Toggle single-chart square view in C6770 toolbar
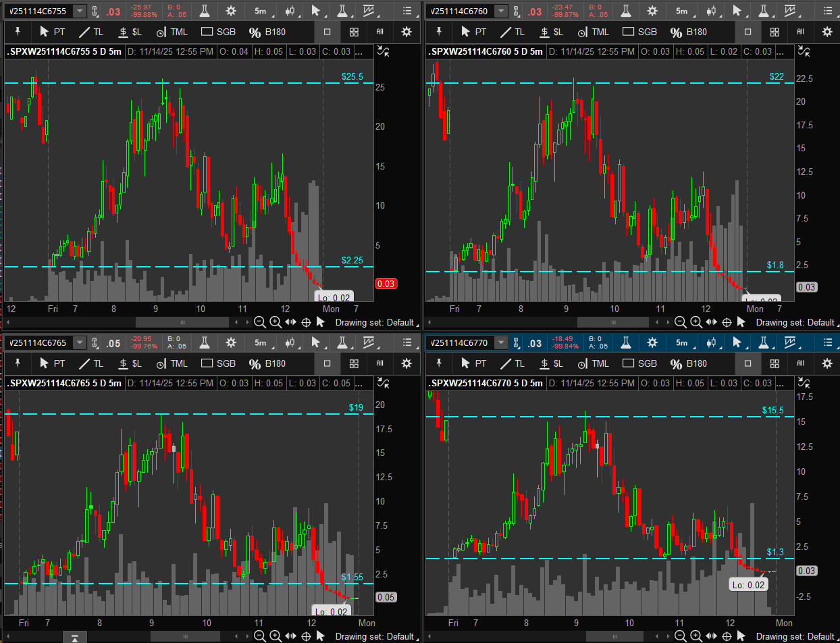840x643 pixels. coord(747,363)
